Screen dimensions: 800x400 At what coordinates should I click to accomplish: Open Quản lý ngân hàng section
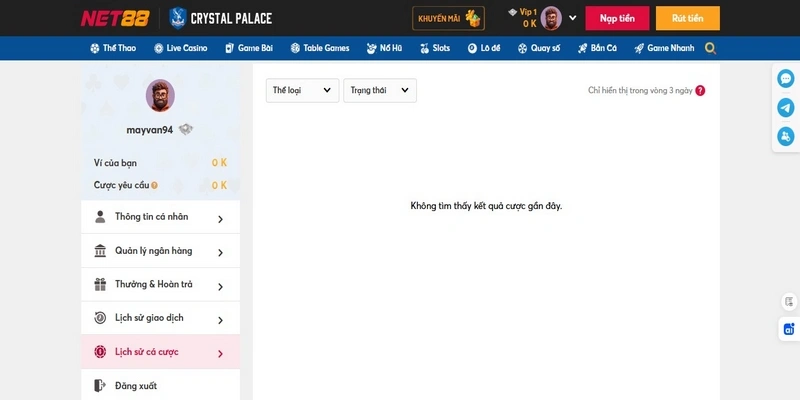(160, 251)
